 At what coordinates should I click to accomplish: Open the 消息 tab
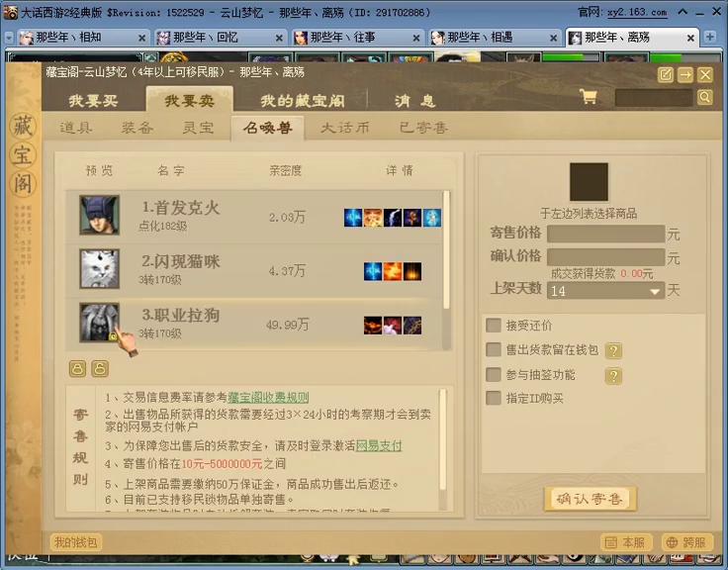pos(414,100)
